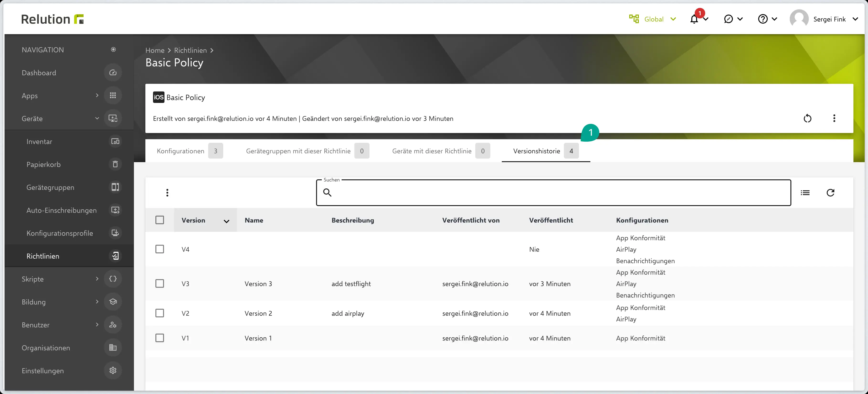This screenshot has width=868, height=394.
Task: Open the Basic Policy three-dot menu
Action: pyautogui.click(x=834, y=118)
